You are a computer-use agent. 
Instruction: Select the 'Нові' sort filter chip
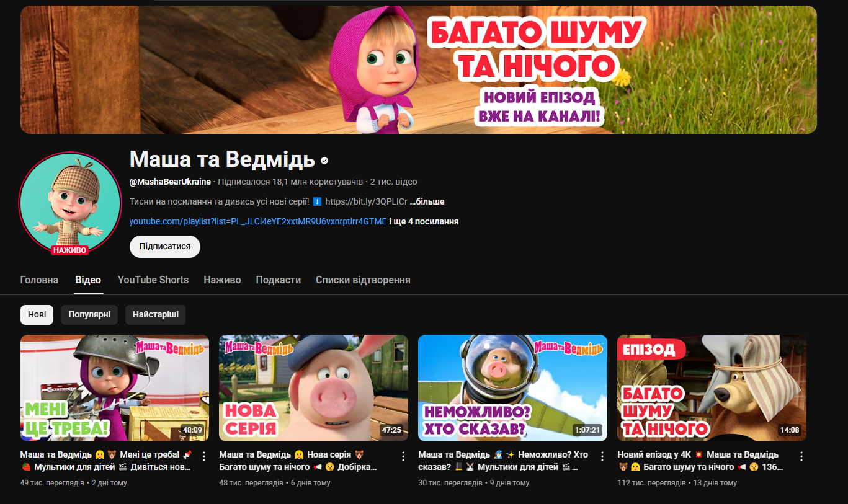pos(37,314)
